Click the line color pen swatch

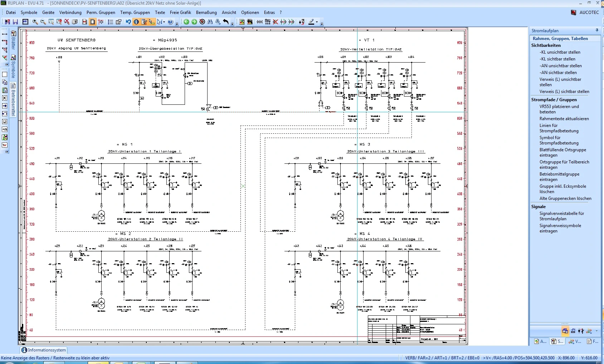(311, 22)
